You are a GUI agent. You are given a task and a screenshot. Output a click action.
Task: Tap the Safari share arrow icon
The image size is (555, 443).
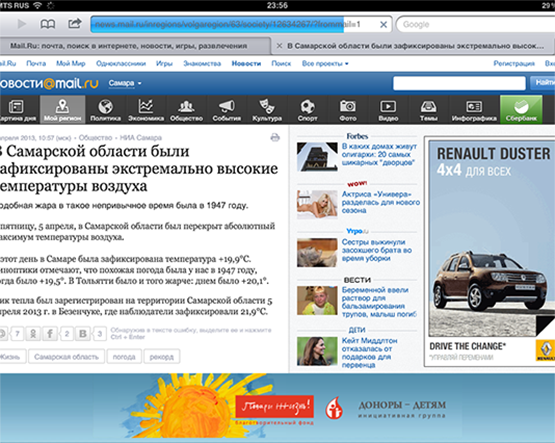(75, 24)
